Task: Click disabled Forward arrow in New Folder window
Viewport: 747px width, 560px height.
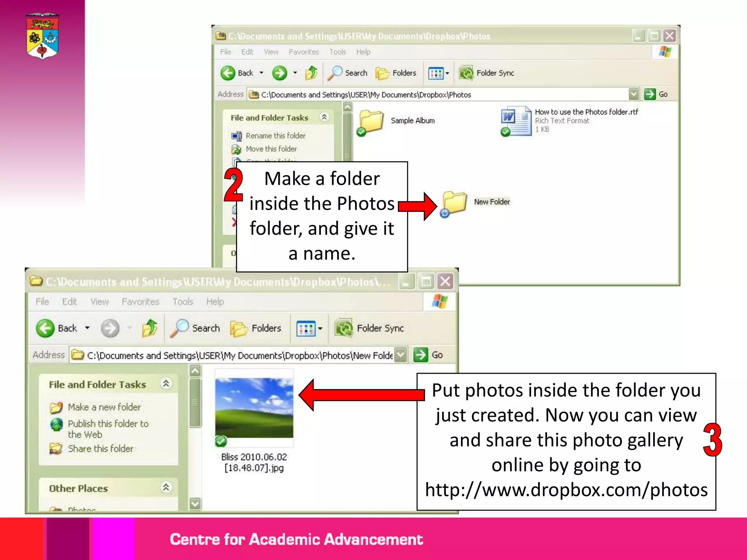Action: click(110, 328)
